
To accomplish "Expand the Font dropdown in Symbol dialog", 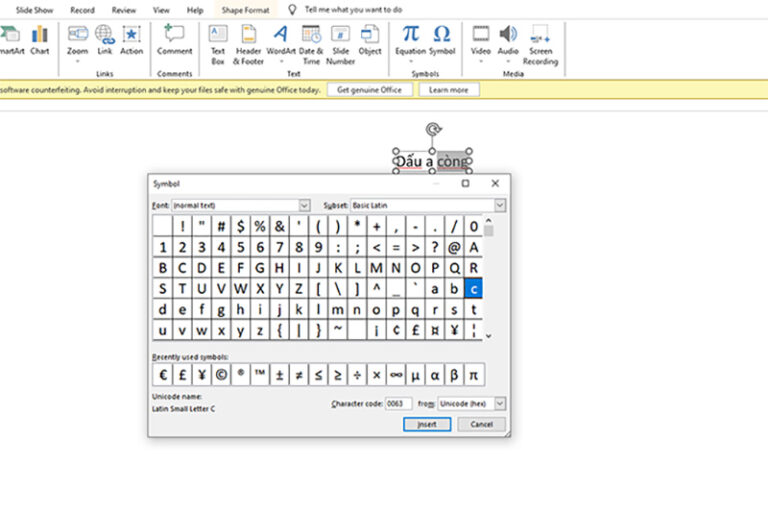I will pos(304,205).
